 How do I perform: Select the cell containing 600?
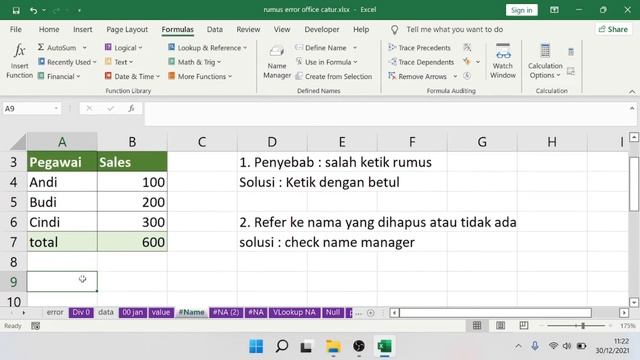[x=132, y=242]
